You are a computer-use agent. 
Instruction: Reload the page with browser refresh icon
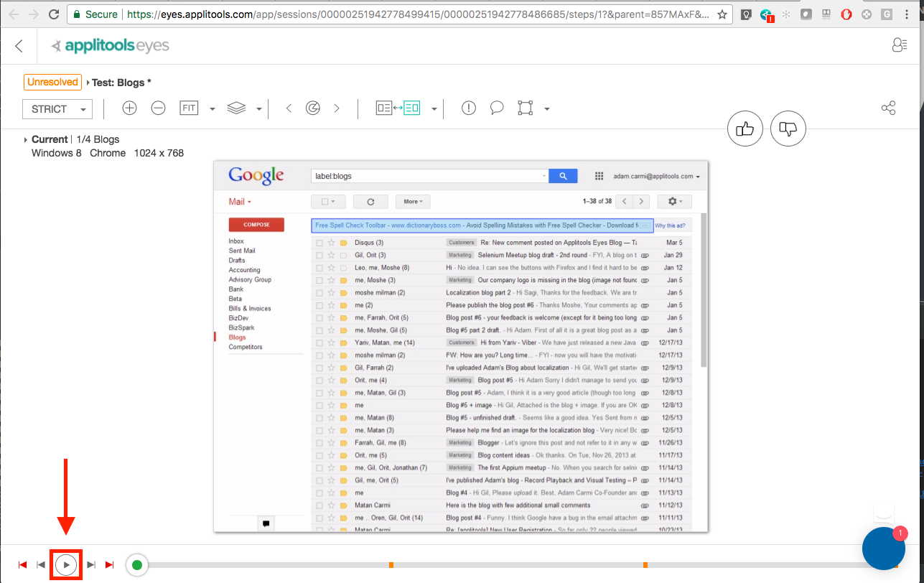(x=54, y=14)
